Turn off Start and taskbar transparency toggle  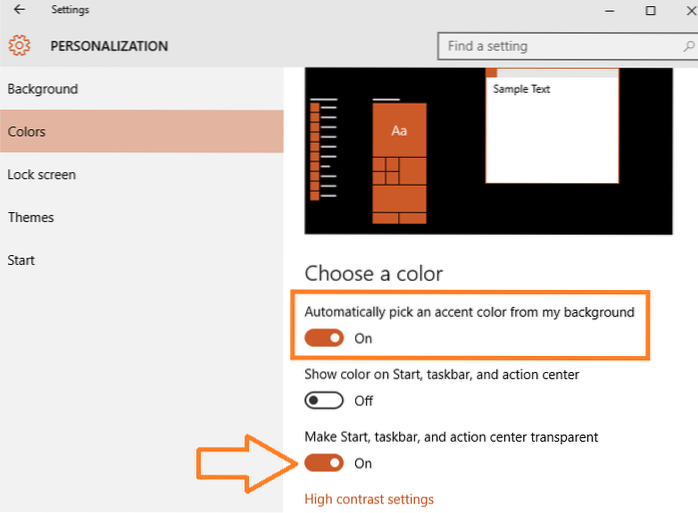click(324, 463)
